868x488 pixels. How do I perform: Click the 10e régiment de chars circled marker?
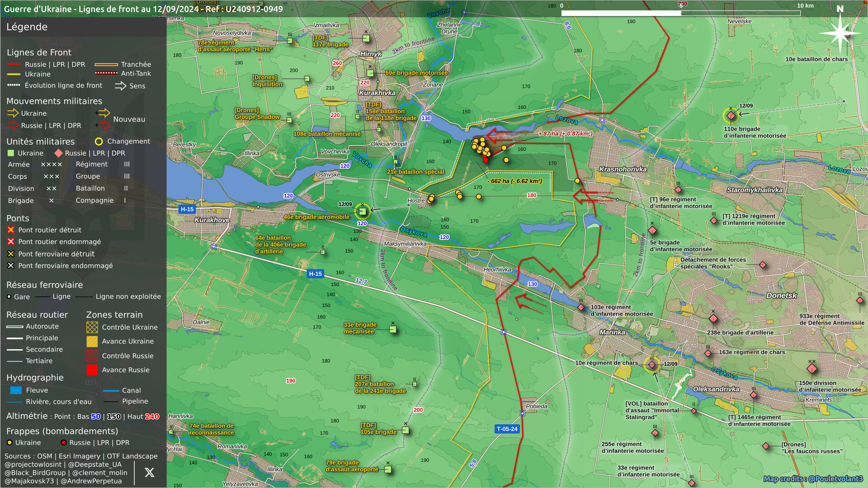click(x=652, y=365)
